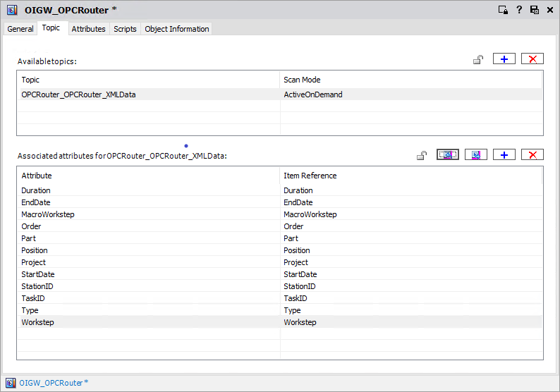Click the Duration item reference cell
Image resolution: width=560 pixels, height=392 pixels.
[411, 190]
